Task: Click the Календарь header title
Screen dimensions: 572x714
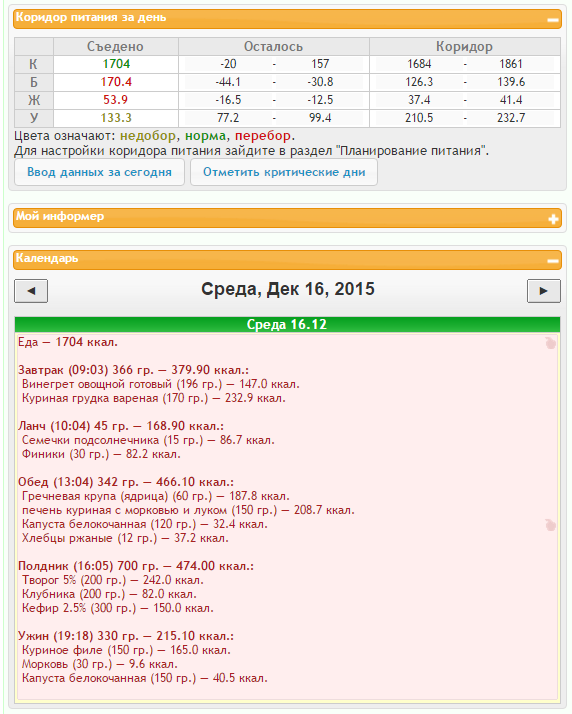Action: [x=47, y=258]
